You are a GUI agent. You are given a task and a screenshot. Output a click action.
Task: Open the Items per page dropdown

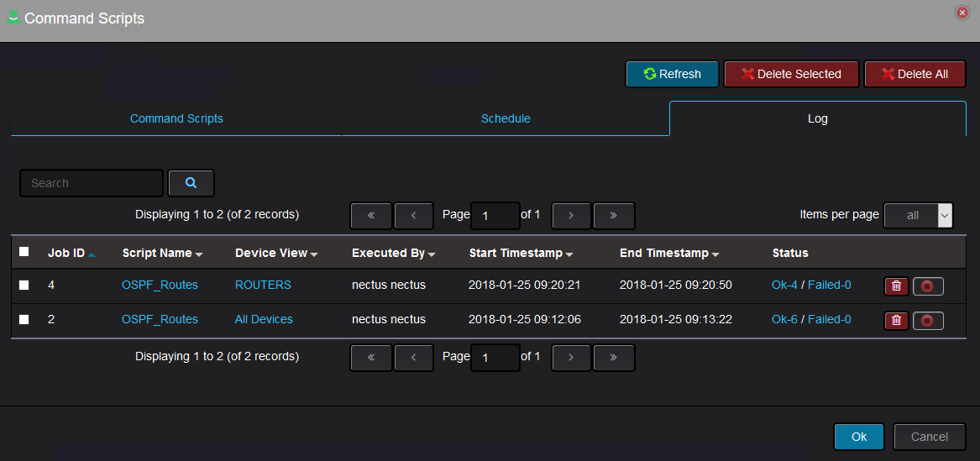pyautogui.click(x=918, y=216)
